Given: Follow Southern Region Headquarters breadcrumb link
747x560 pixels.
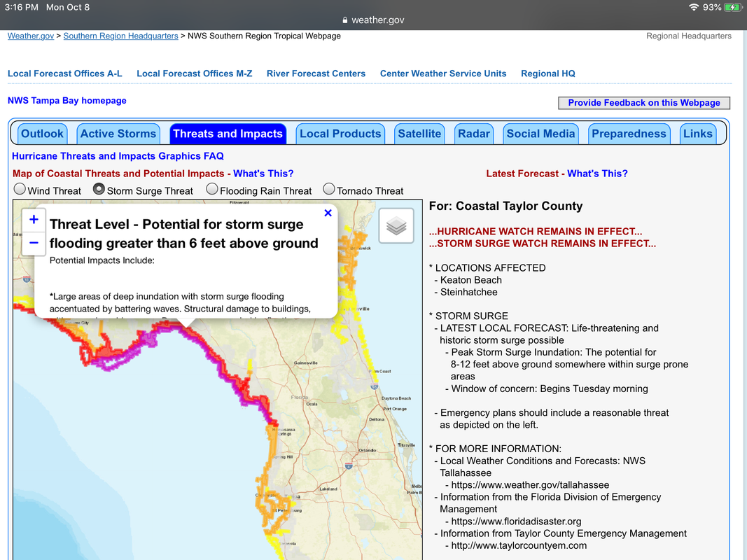Looking at the screenshot, I should [120, 36].
